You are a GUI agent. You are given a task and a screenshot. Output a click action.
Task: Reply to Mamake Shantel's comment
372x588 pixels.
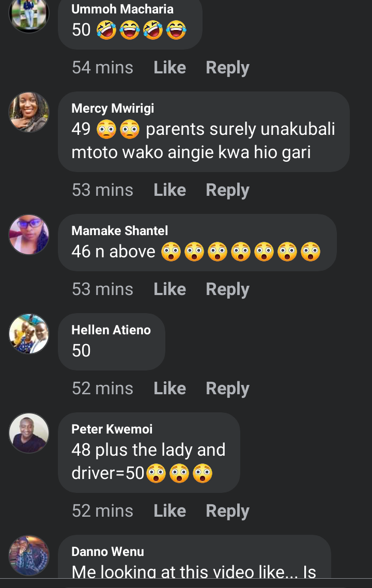point(228,290)
